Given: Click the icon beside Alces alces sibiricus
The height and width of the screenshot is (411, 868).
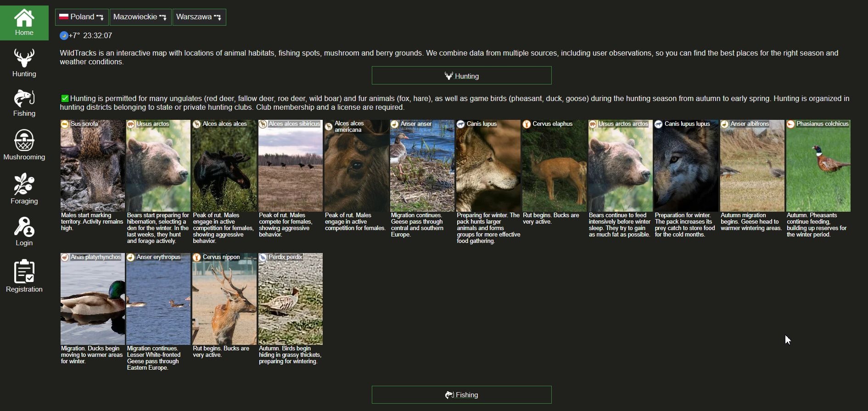Looking at the screenshot, I should [x=263, y=124].
